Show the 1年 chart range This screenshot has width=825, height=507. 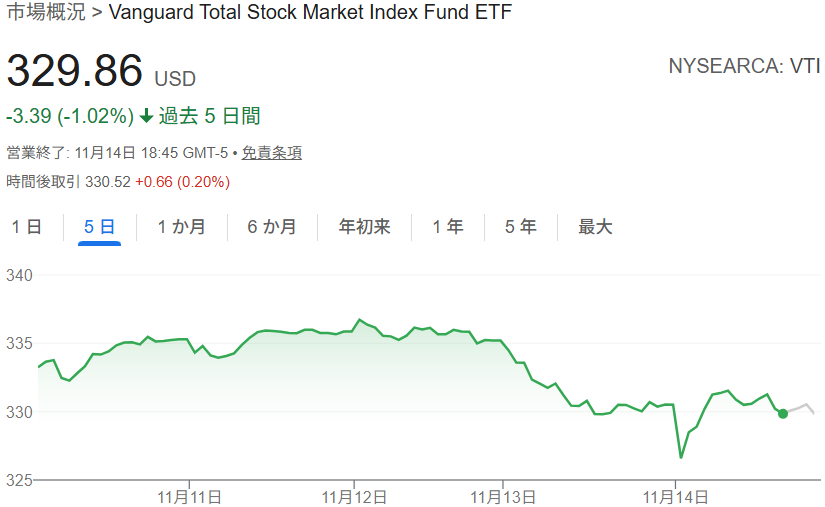coord(448,227)
